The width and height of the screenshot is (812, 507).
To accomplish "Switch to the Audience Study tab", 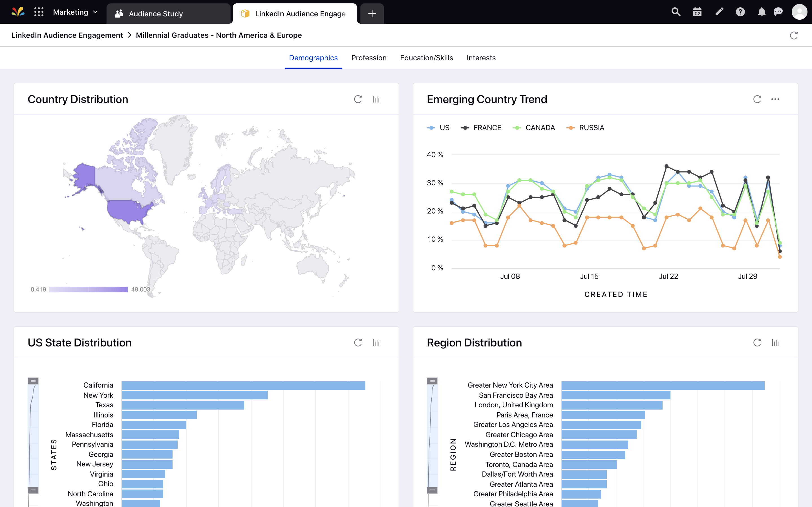I will [x=156, y=14].
